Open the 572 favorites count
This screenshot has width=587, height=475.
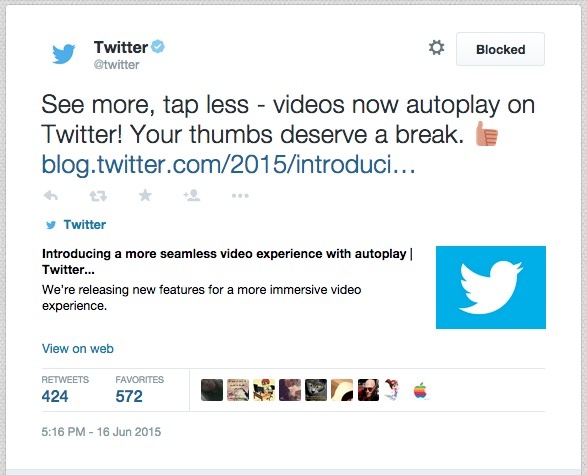click(x=129, y=396)
